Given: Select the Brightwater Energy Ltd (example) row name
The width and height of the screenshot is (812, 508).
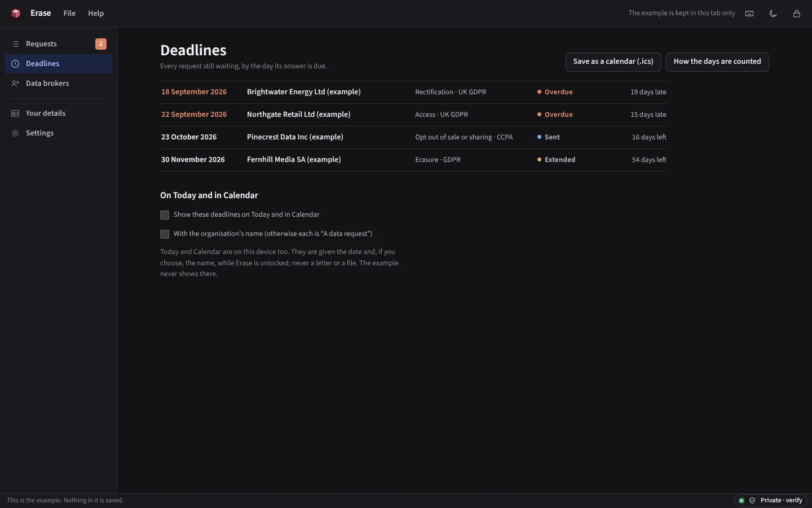Looking at the screenshot, I should pos(304,92).
